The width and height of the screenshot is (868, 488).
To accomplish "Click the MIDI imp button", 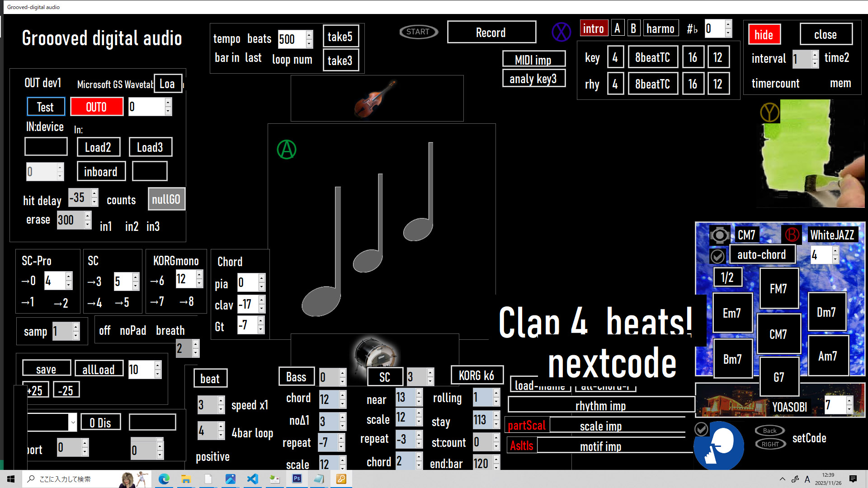I will tap(533, 60).
